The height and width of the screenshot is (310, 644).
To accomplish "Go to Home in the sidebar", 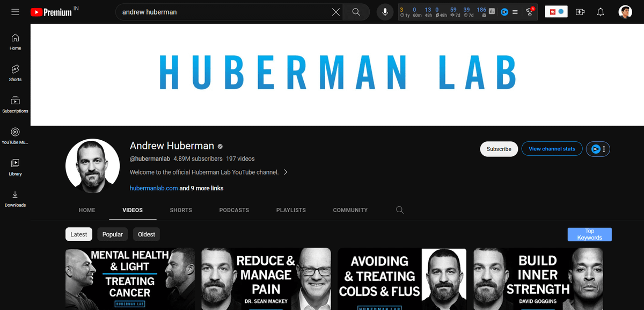I will click(x=15, y=41).
